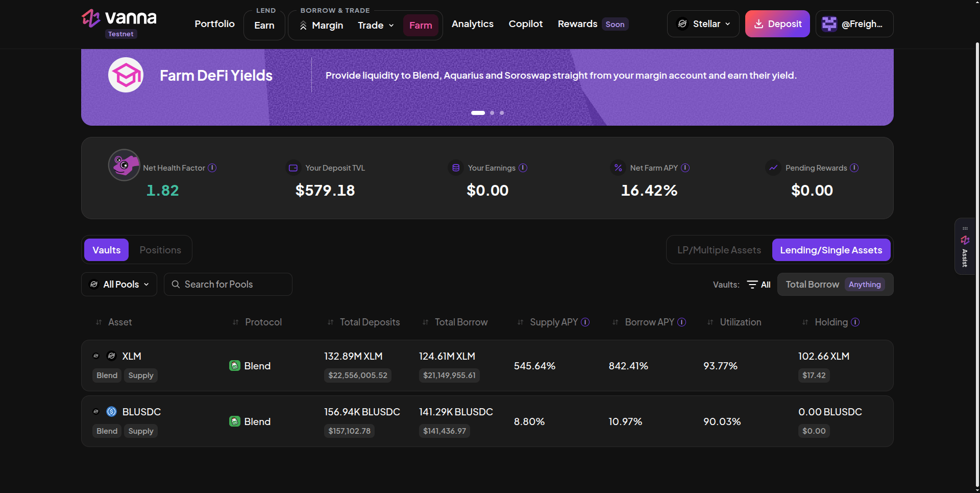This screenshot has height=493, width=980.
Task: Switch to the Vaults tab
Action: click(x=106, y=250)
